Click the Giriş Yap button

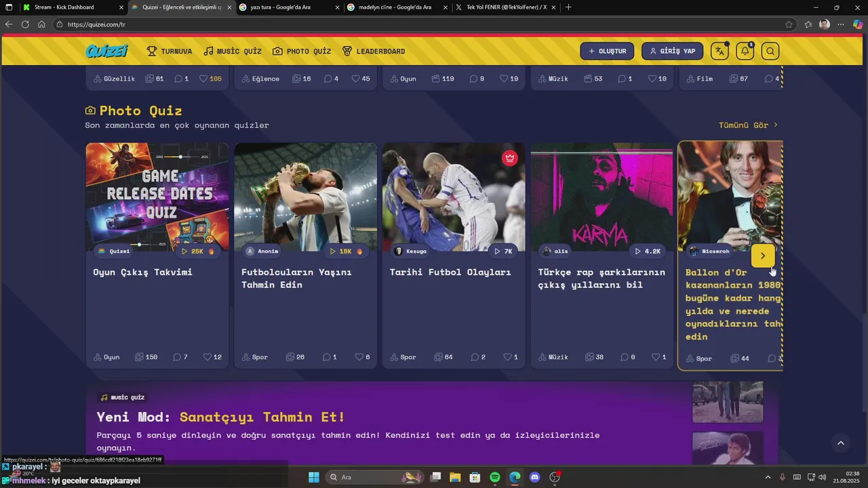click(x=672, y=51)
